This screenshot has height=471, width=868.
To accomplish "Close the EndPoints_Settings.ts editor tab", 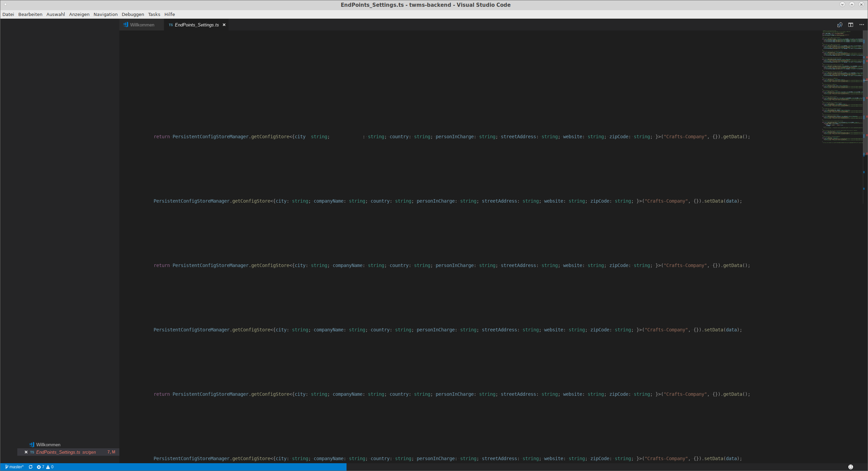I will click(x=224, y=25).
